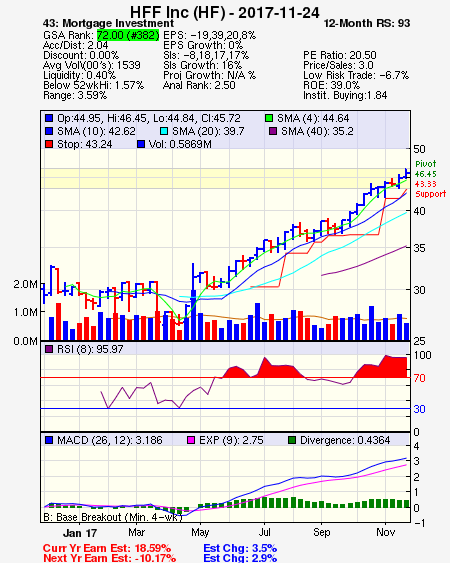Click the 'Instit. Buying:1.84' text

click(x=345, y=96)
